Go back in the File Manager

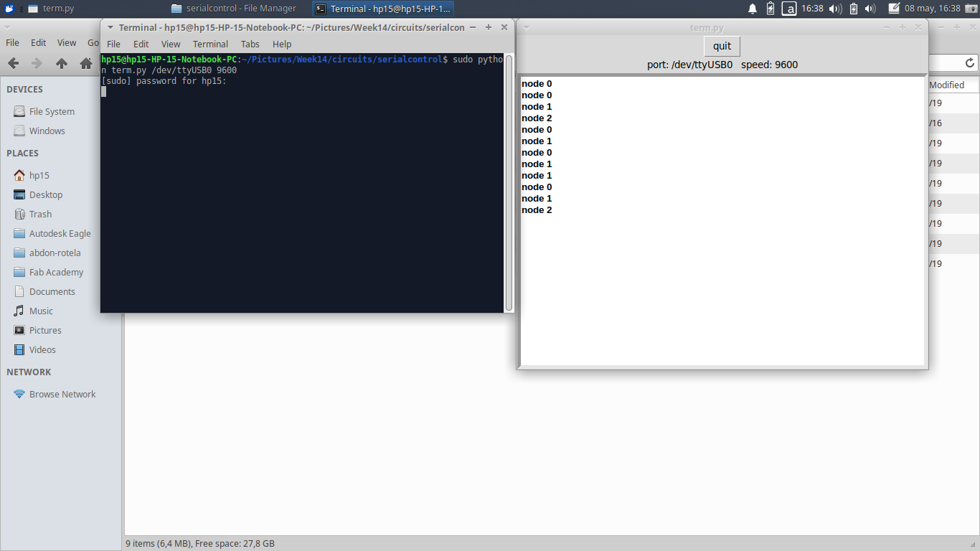point(13,63)
